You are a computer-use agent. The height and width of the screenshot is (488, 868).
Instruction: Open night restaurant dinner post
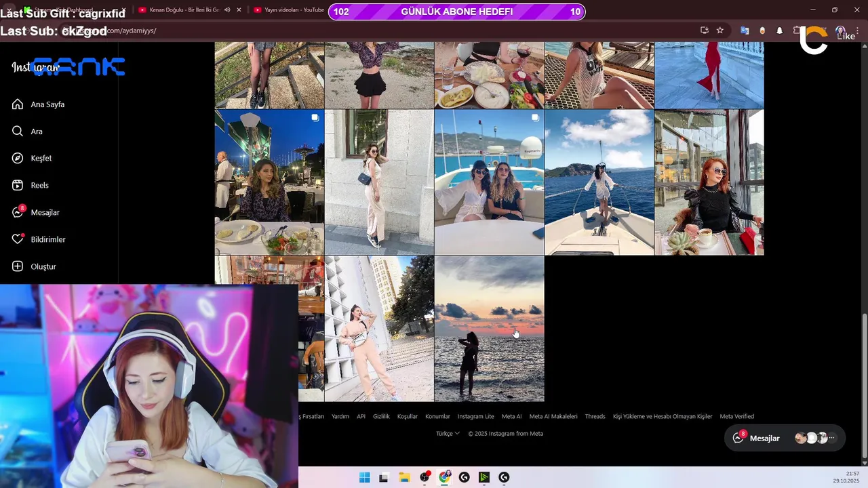269,182
